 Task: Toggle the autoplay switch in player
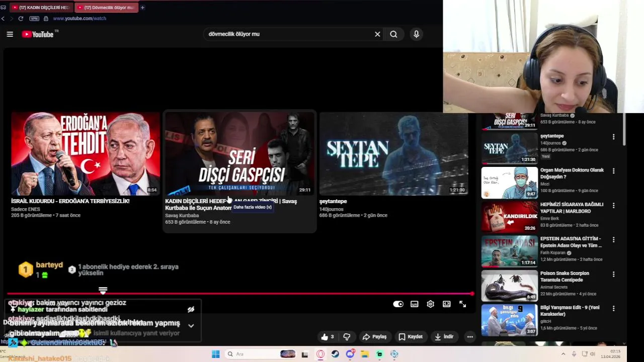[398, 304]
